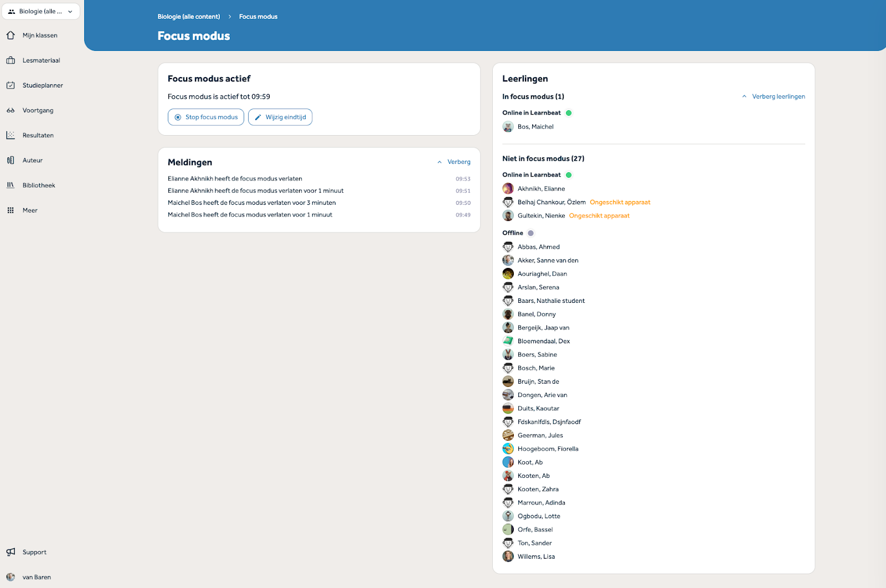886x588 pixels.
Task: Click avatar of Geerman, Jules
Action: (x=508, y=435)
